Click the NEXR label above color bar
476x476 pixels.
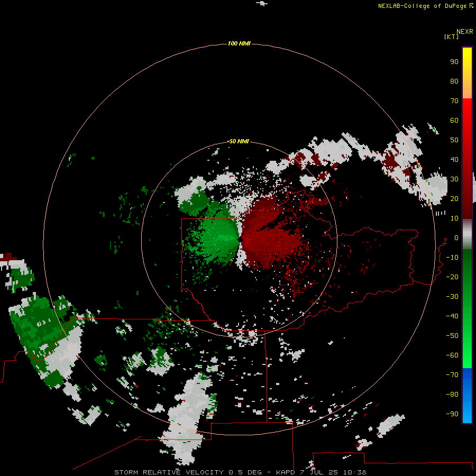click(x=465, y=32)
